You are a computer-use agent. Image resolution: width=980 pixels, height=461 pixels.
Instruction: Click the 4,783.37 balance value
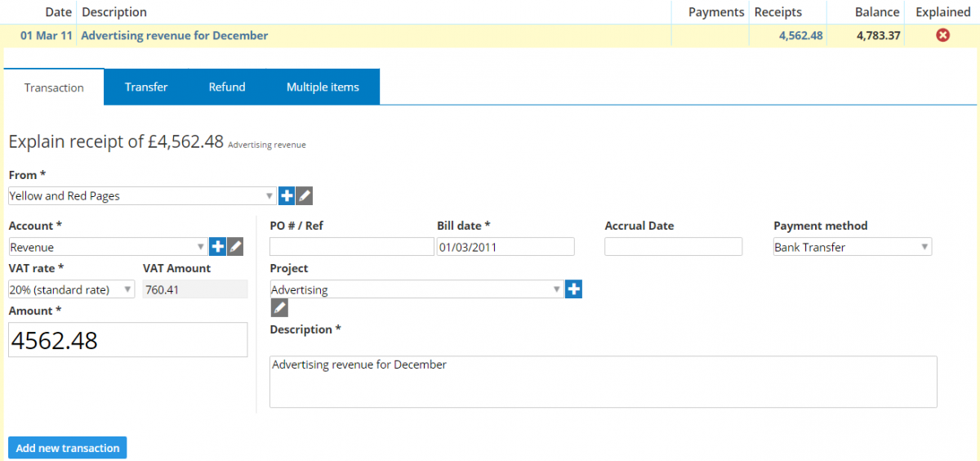[879, 35]
